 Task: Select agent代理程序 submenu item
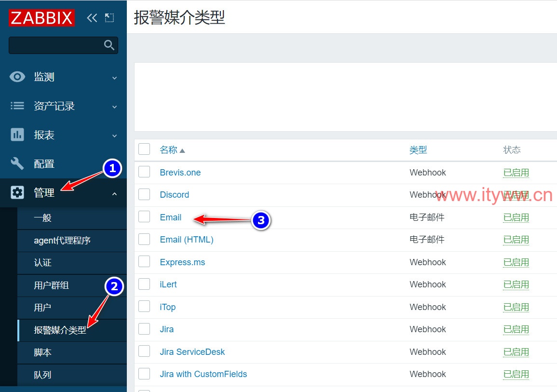point(72,241)
